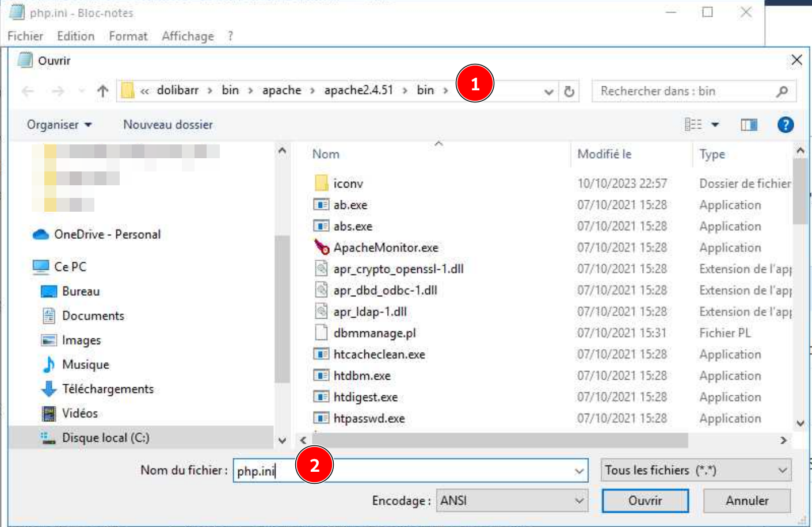Image resolution: width=812 pixels, height=527 pixels.
Task: Expand the address bar history dropdown
Action: click(548, 91)
